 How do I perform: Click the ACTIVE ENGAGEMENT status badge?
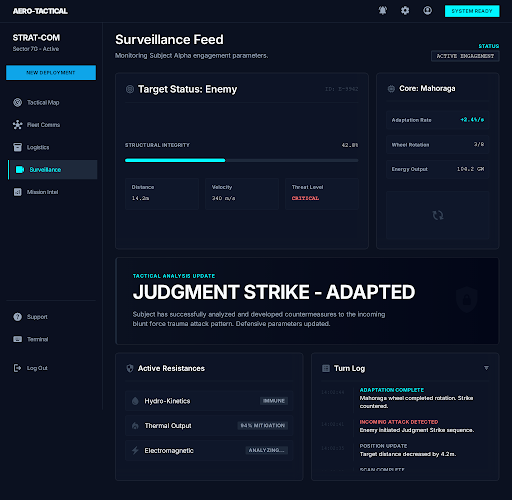click(x=465, y=56)
